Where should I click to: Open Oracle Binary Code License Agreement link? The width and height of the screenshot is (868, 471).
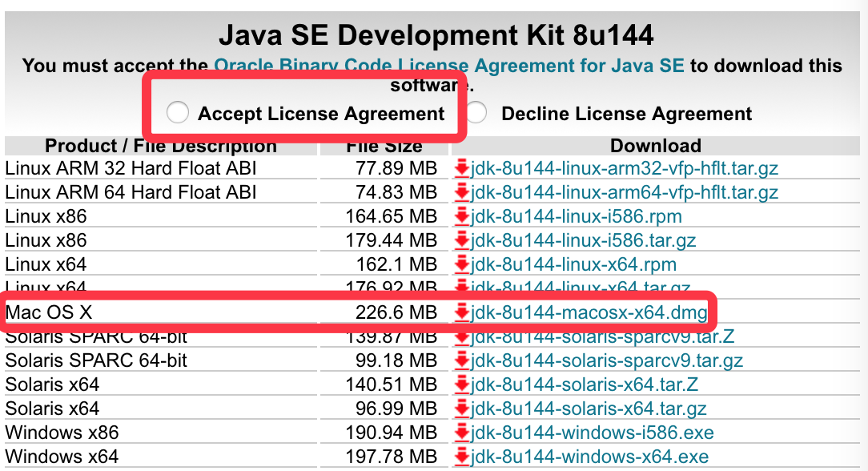449,66
